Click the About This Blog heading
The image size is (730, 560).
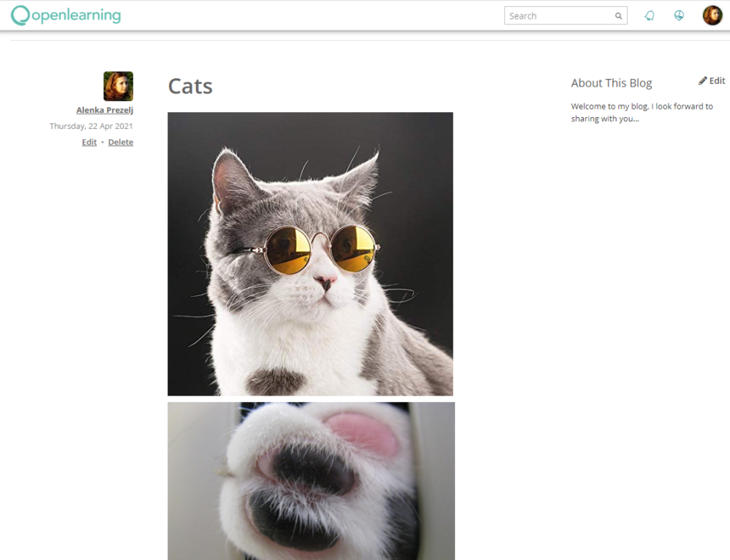point(611,83)
